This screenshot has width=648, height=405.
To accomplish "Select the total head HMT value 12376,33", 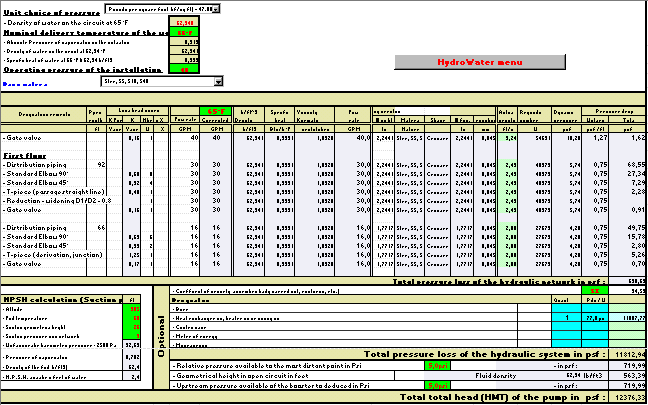I will [628, 397].
